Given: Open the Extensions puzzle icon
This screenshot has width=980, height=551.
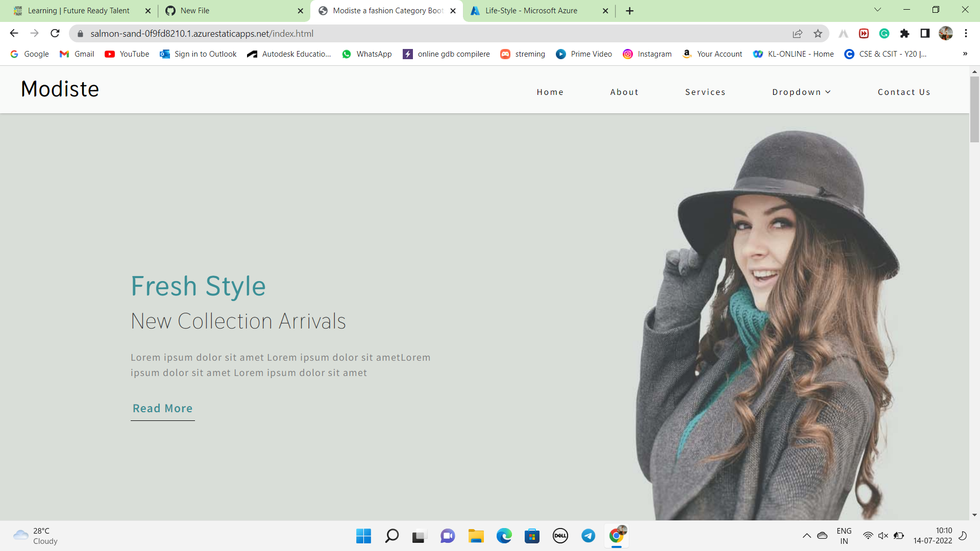Looking at the screenshot, I should (904, 34).
